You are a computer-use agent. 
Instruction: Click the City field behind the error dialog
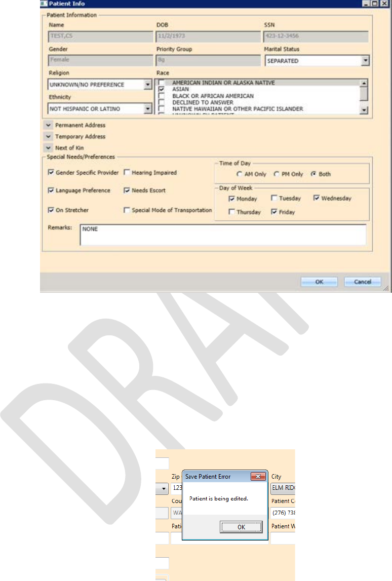pos(283,488)
